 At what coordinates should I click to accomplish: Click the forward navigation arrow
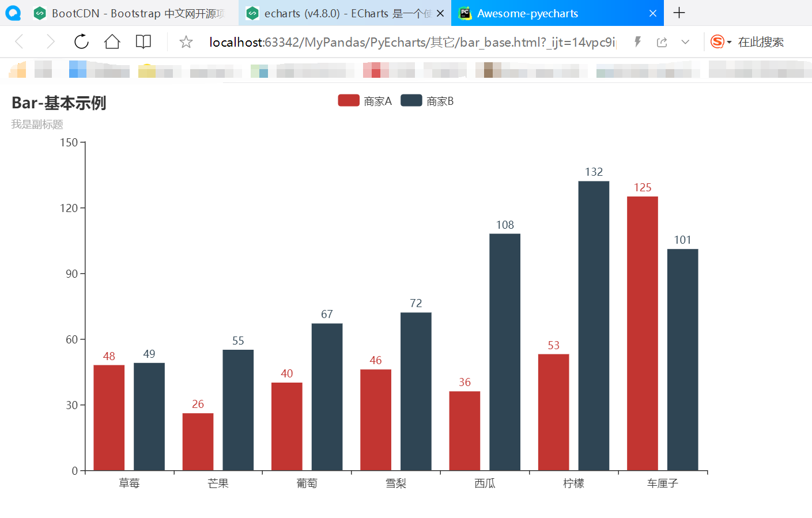pyautogui.click(x=49, y=41)
